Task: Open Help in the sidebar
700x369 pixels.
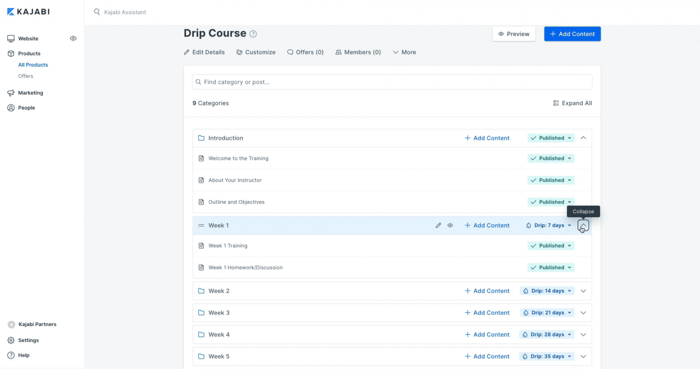Action: tap(24, 355)
